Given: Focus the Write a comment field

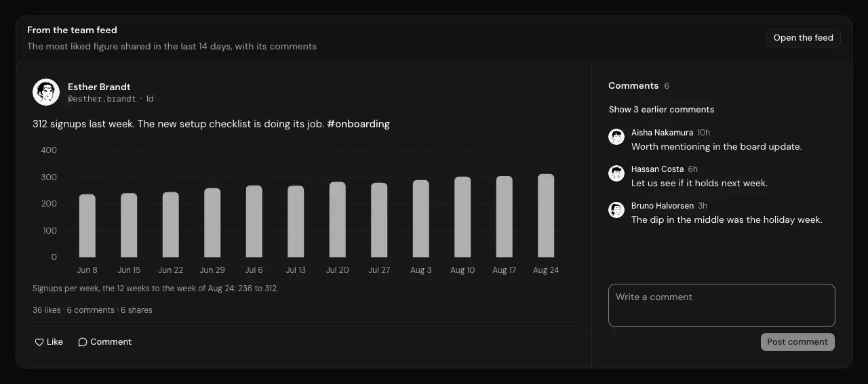Looking at the screenshot, I should (722, 305).
